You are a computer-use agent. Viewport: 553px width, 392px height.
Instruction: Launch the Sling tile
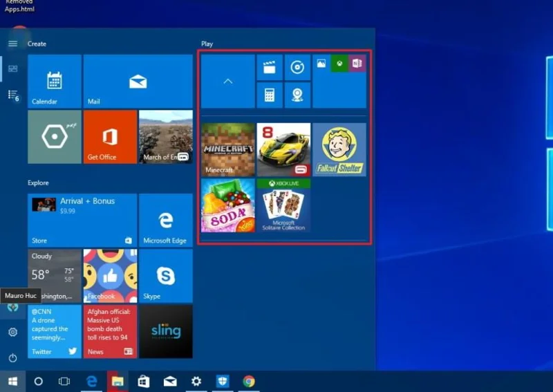[166, 332]
